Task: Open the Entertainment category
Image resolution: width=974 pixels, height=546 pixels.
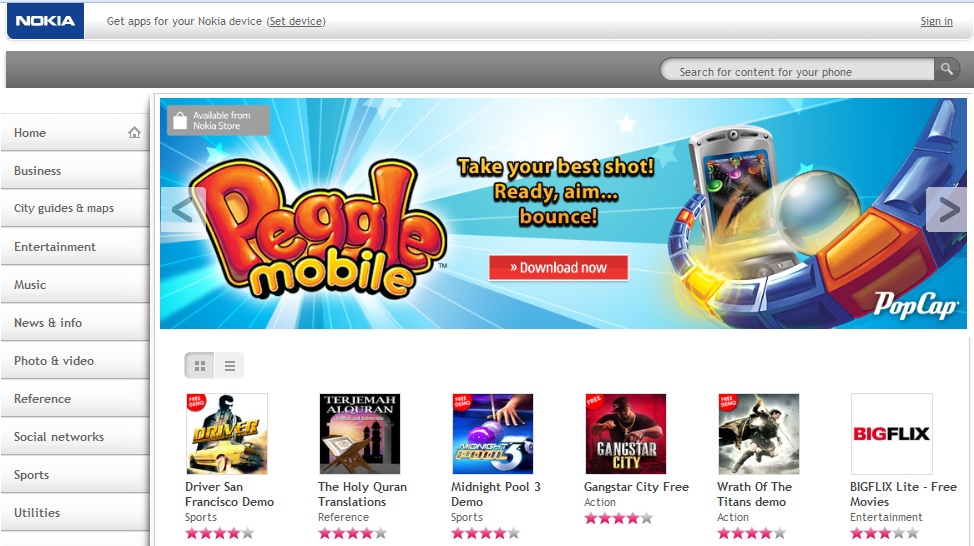Action: coord(75,247)
